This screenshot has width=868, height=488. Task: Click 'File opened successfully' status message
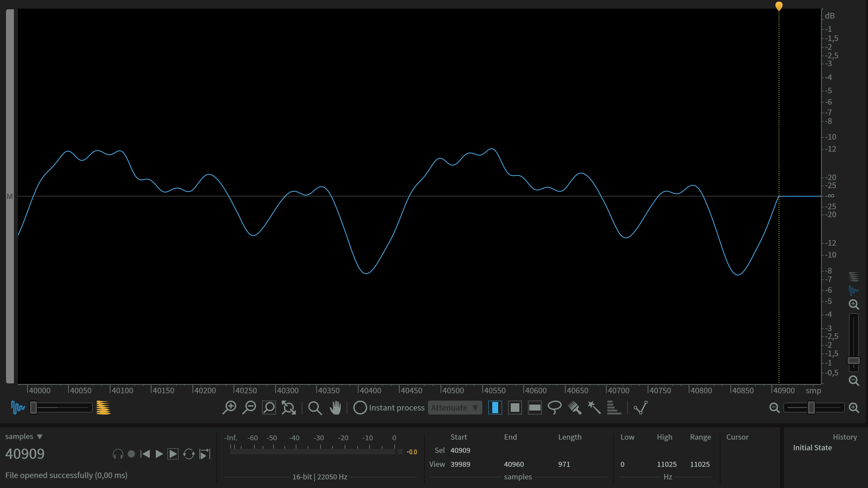(66, 475)
